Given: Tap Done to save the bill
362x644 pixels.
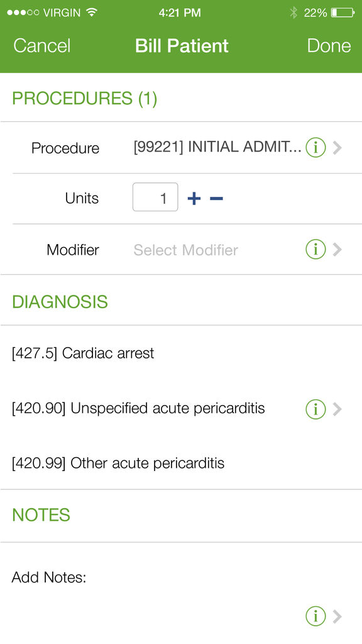Looking at the screenshot, I should 329,45.
